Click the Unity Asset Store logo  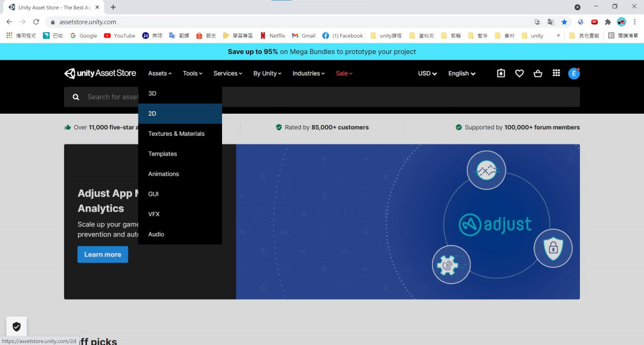pyautogui.click(x=100, y=74)
